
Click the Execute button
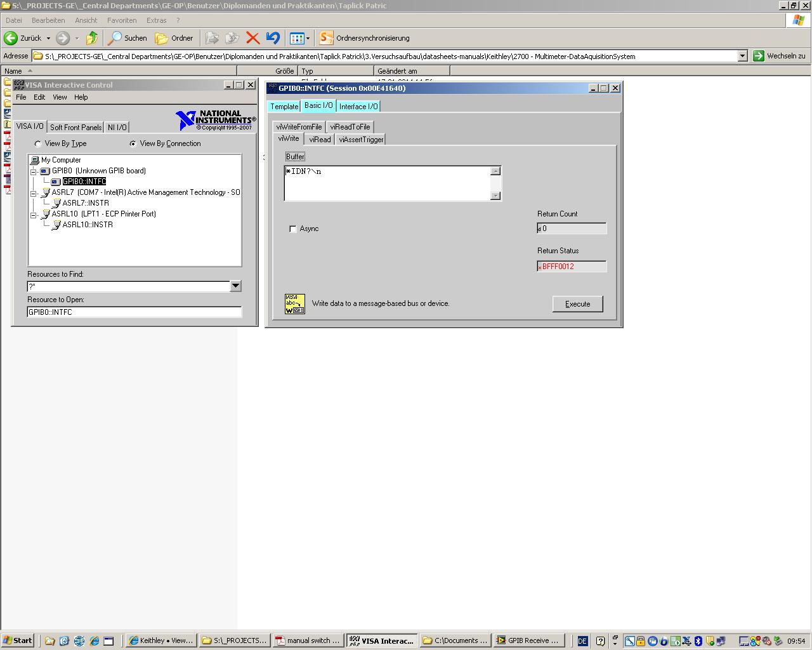(578, 304)
